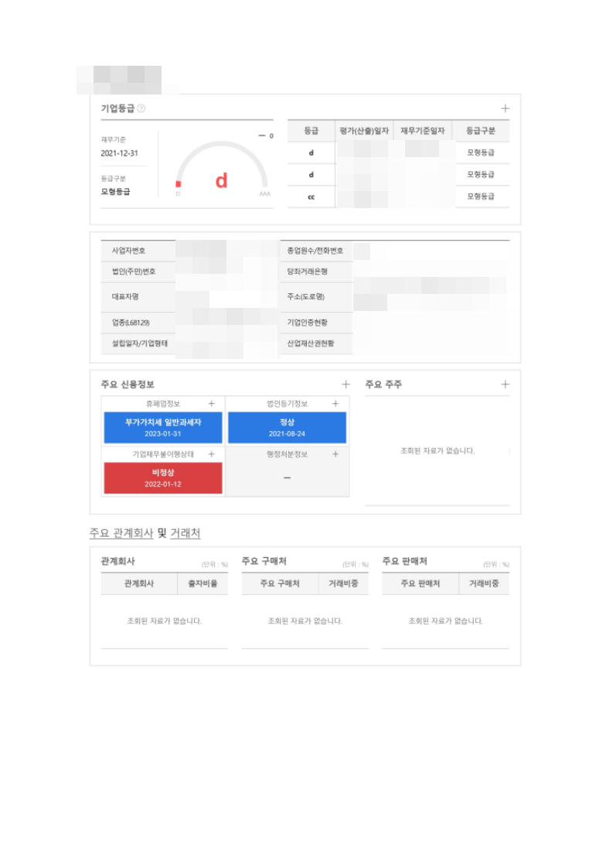Click the 모형등급 value under 등급구분 label
613x868 pixels.
click(116, 192)
